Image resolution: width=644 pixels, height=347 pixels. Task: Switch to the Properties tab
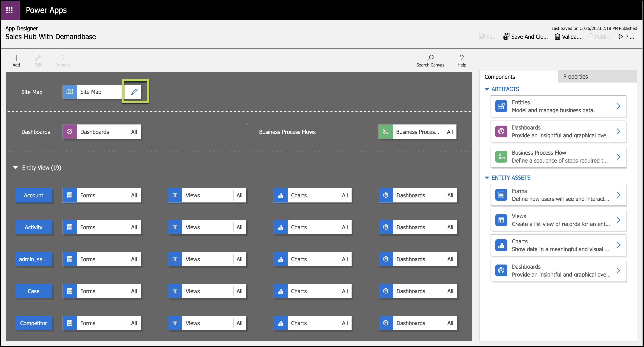[x=575, y=77]
